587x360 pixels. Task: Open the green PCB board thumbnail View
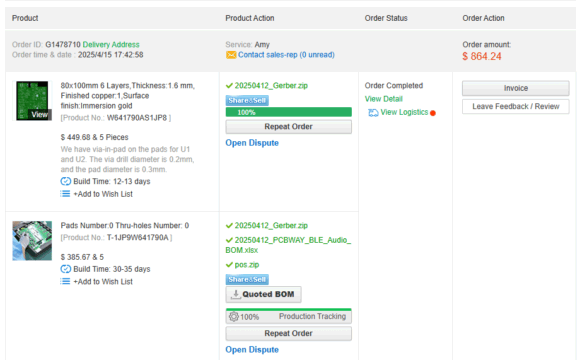point(32,101)
